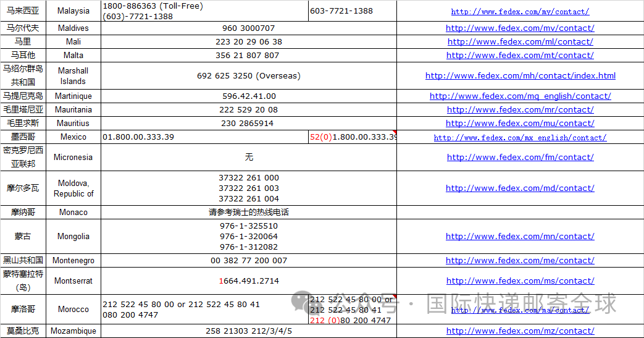Select the Martinique name cell
This screenshot has width=644, height=338.
[x=73, y=96]
